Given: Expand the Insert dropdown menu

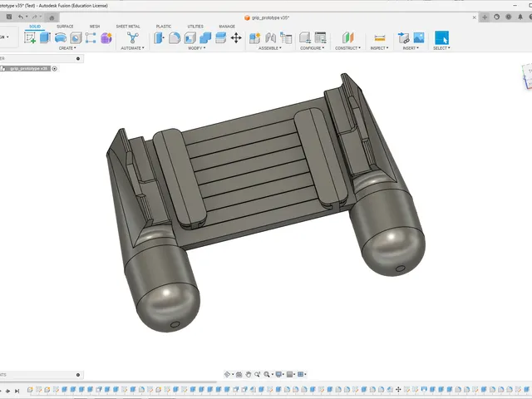Looking at the screenshot, I should pos(411,48).
